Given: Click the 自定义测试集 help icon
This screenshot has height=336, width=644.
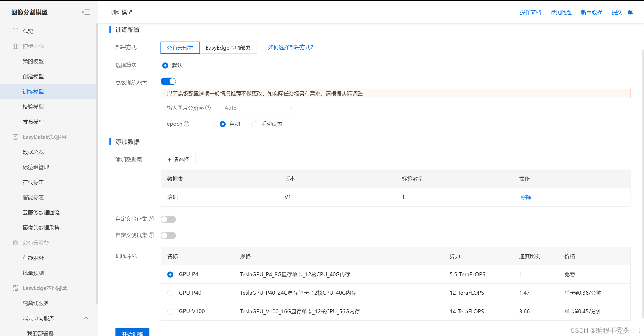Looking at the screenshot, I should pos(151,235).
